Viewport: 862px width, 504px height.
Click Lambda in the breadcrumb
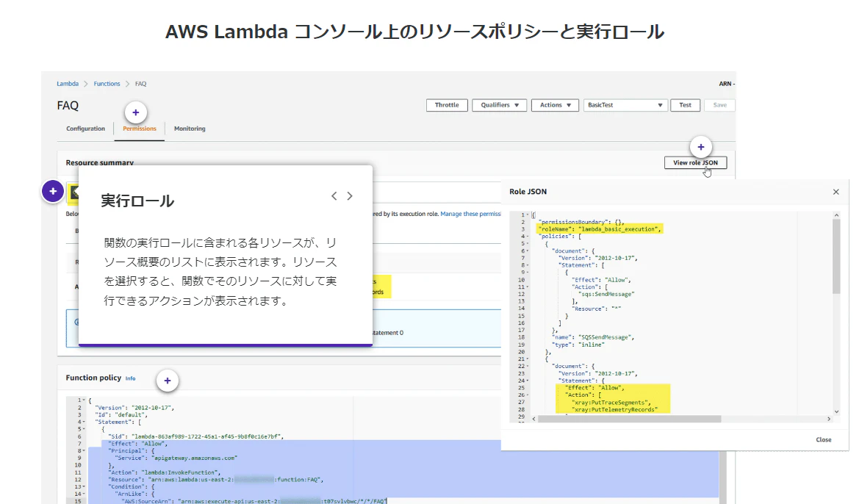tap(68, 84)
